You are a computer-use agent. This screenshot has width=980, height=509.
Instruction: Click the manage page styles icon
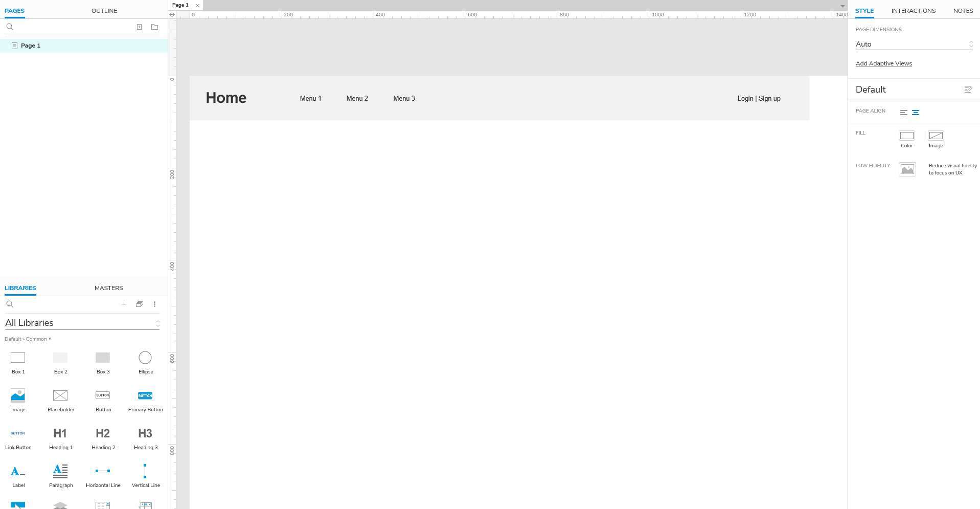968,90
